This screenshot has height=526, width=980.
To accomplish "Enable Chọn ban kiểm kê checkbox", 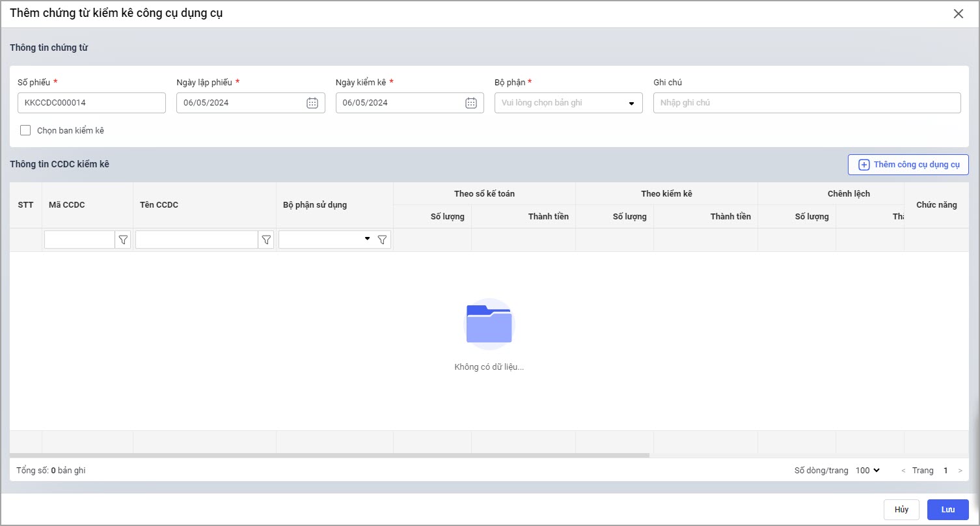I will (x=25, y=130).
